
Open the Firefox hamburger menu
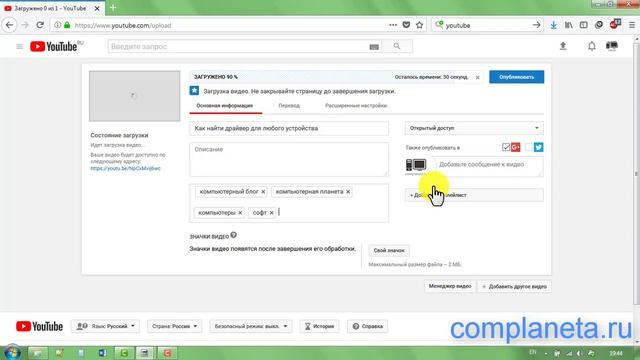point(632,25)
